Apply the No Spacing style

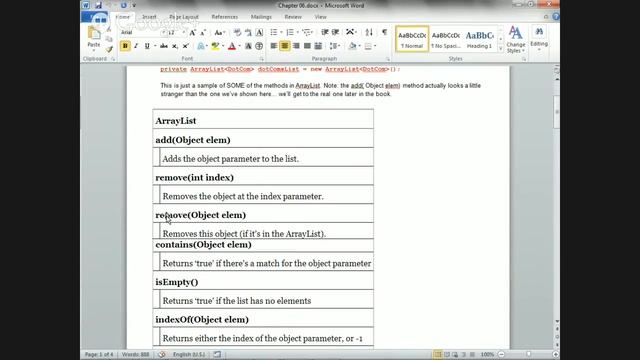[446, 39]
